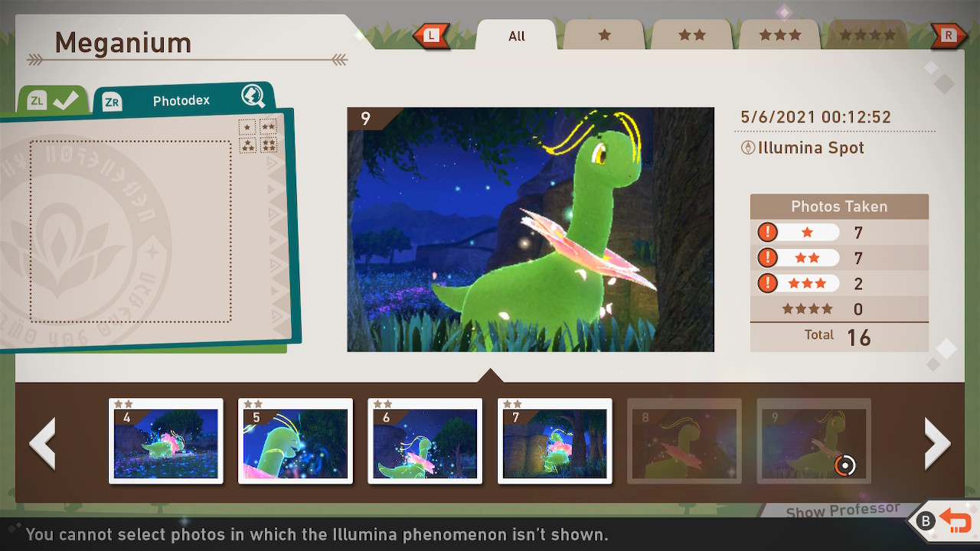Viewport: 980px width, 551px height.
Task: Click triangle pointer above thumbnail strip
Action: (490, 375)
